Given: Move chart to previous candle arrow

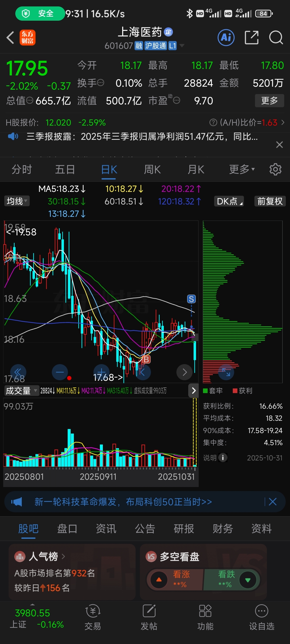Looking at the screenshot, I should [143, 372].
